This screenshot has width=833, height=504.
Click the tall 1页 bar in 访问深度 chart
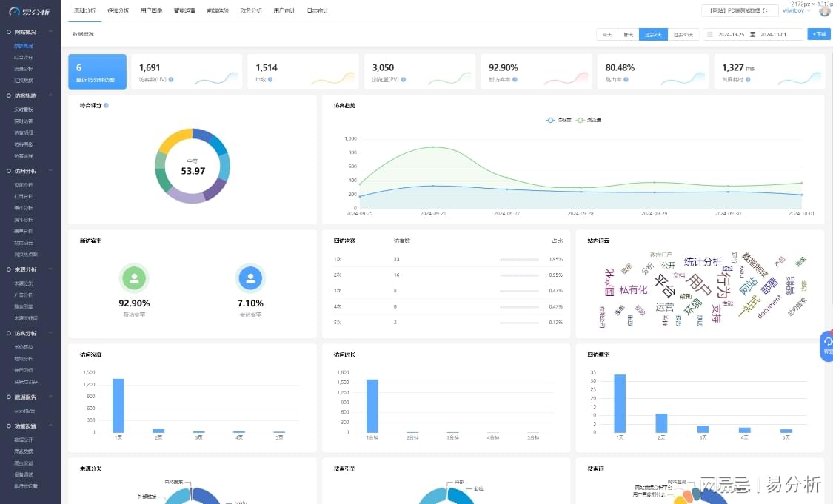tap(118, 406)
